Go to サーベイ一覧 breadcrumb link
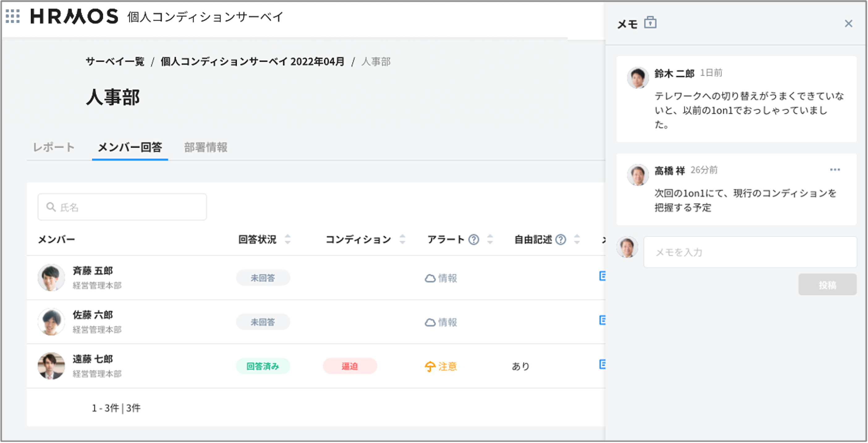The height and width of the screenshot is (443, 868). pos(115,62)
